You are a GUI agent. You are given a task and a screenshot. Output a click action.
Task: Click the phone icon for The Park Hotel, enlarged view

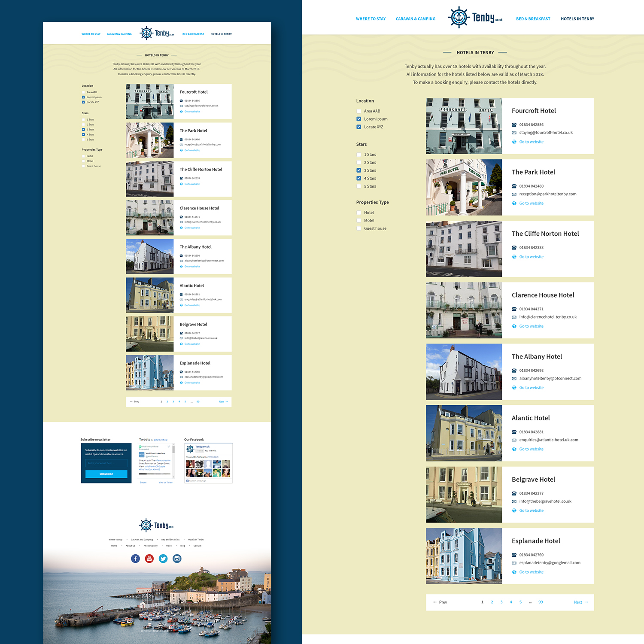pos(514,186)
